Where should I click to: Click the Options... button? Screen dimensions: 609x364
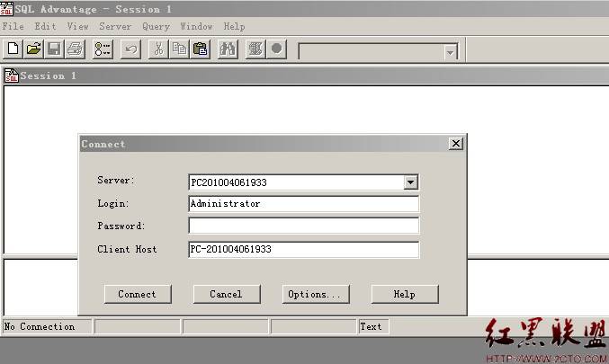316,294
